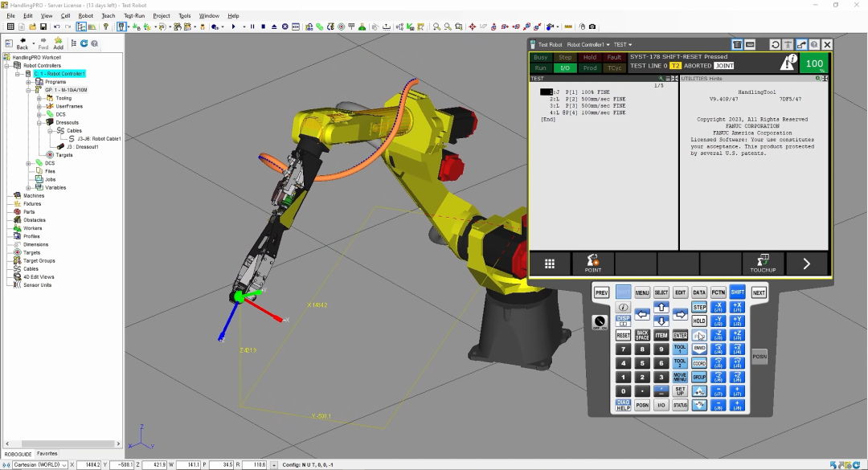Expand the UserFrames tree node

click(x=39, y=106)
